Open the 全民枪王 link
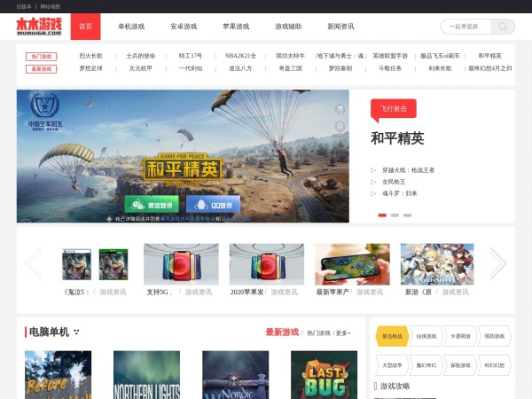Screen dimensions: 532x399 pos(394,182)
